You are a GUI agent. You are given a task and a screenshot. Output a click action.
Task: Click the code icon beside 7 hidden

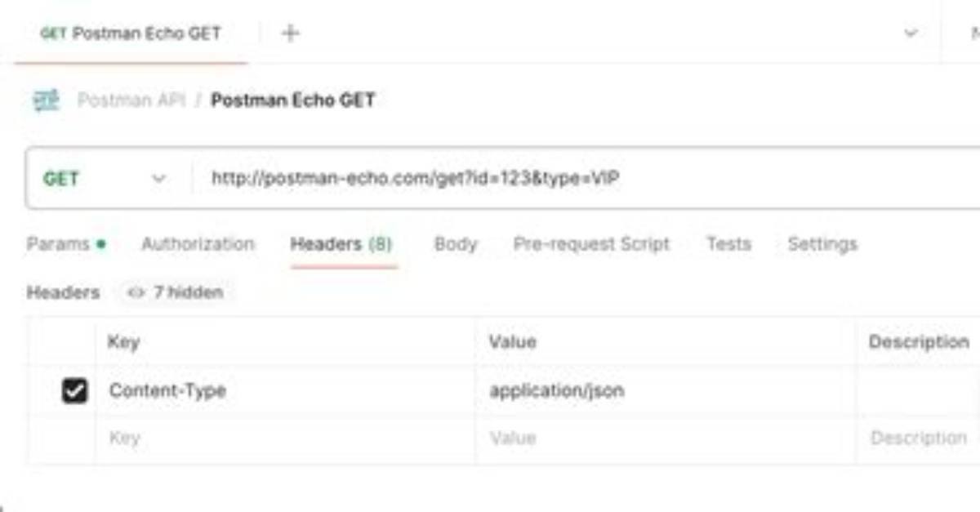[x=136, y=292]
